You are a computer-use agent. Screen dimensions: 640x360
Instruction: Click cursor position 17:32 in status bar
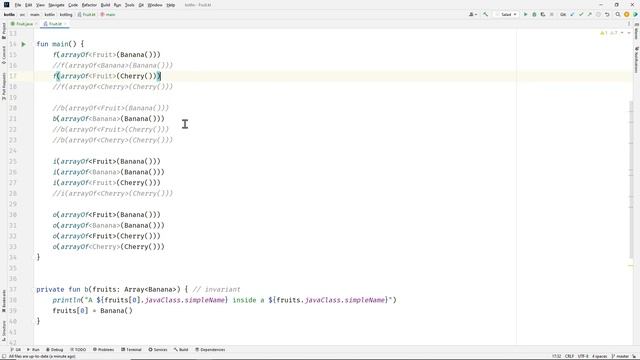pyautogui.click(x=556, y=356)
